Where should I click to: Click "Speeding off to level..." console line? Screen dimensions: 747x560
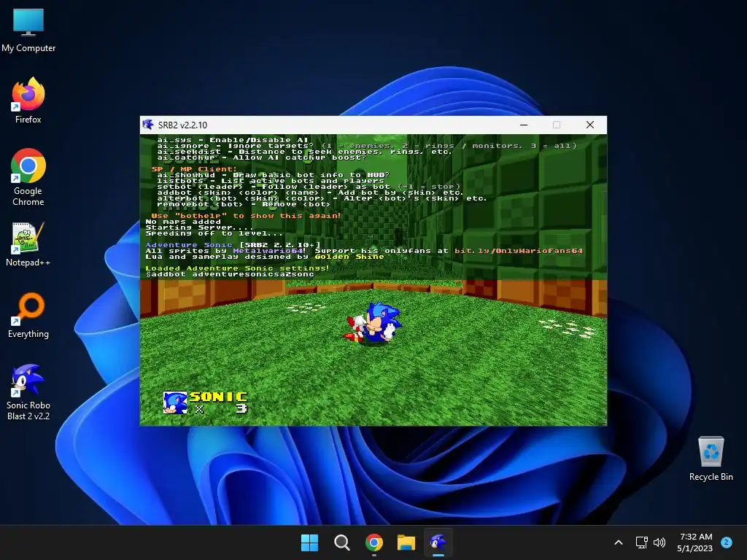coord(214,233)
